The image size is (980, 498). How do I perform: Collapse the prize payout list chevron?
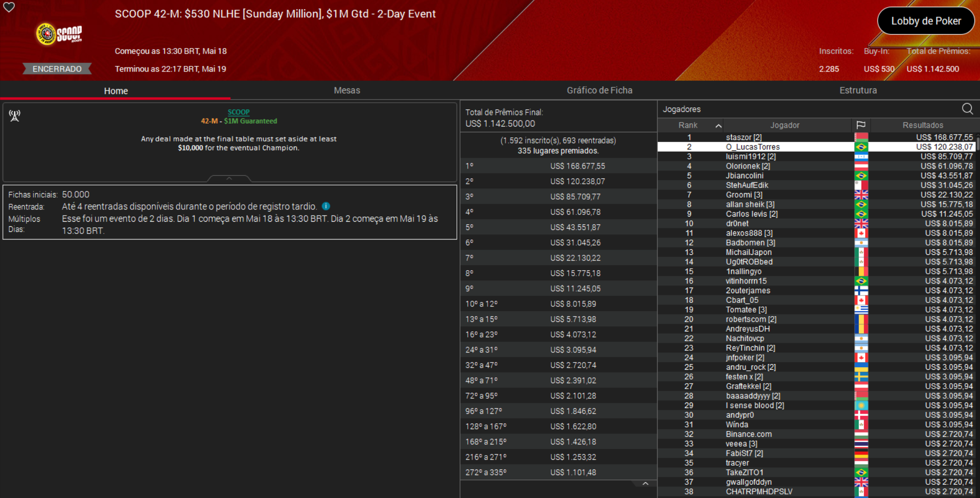click(x=645, y=484)
